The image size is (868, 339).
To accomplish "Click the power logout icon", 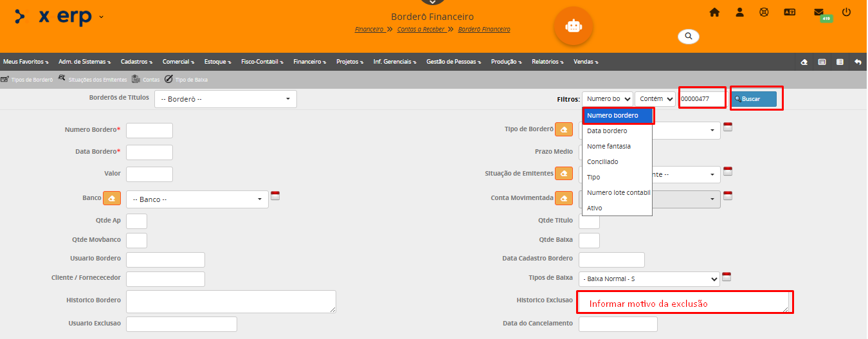I will pos(846,12).
